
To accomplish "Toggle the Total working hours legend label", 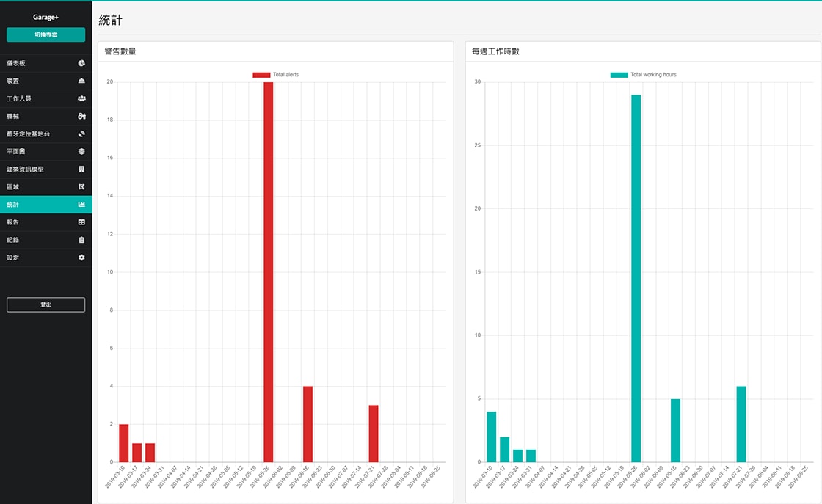I will (653, 75).
